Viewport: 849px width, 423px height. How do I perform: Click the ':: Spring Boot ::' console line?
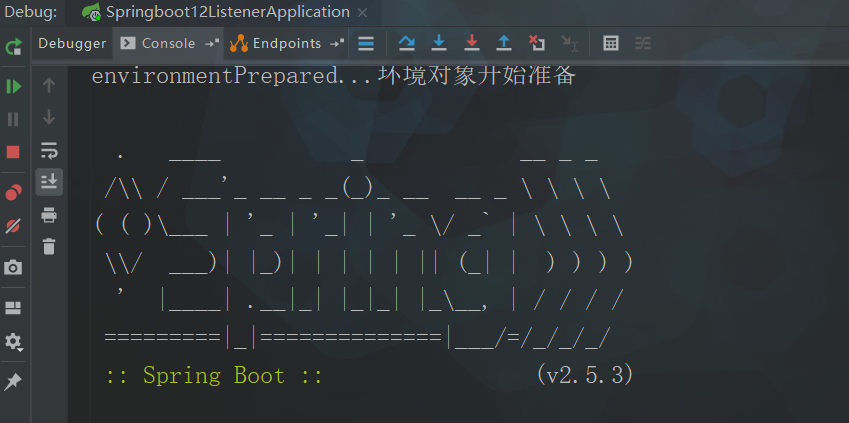point(214,375)
